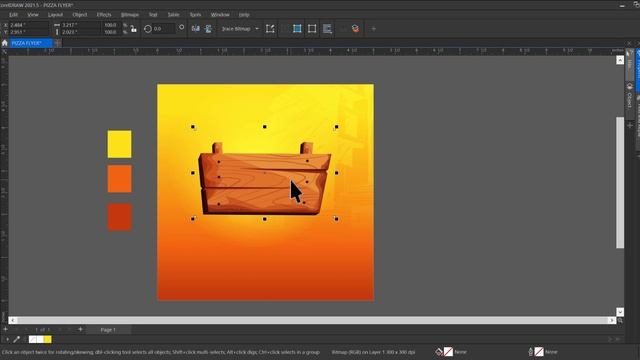
Task: Click the Trace Bitmap button
Action: (x=236, y=29)
